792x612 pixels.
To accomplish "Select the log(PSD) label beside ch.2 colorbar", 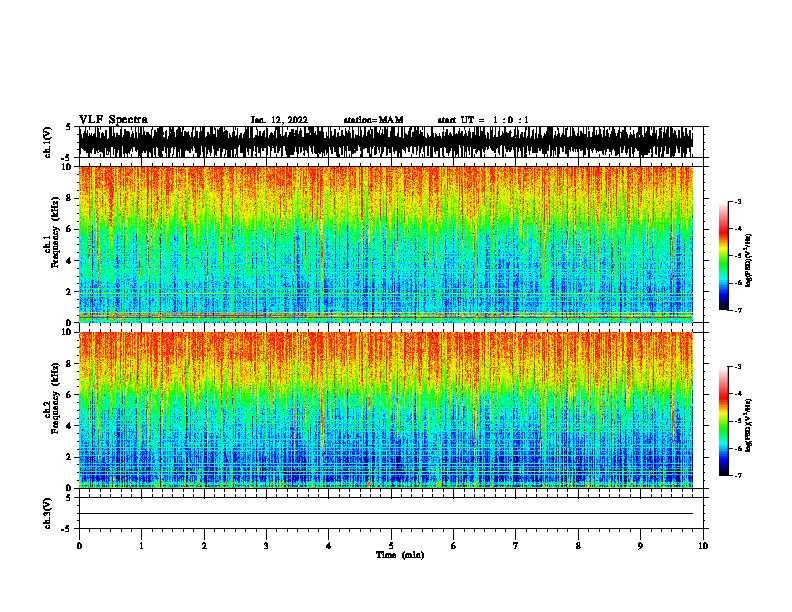I will (x=748, y=425).
